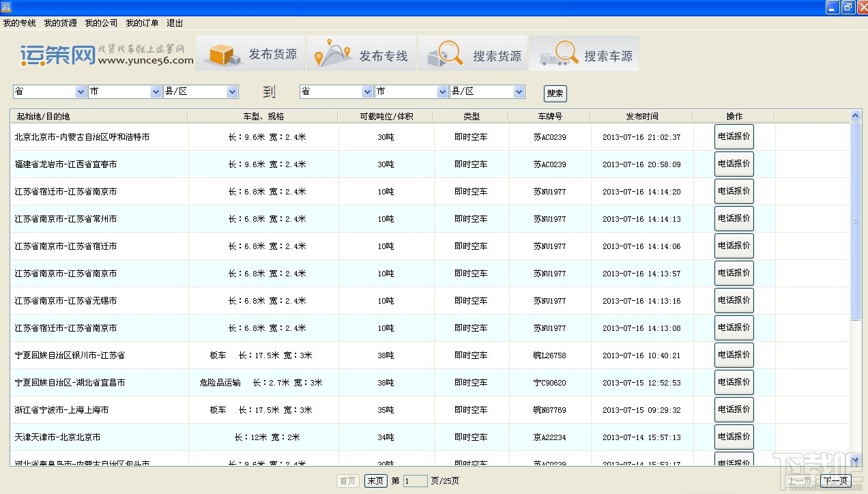Click 电话报价 for 宁夏回族自治区-湖北省宜昌市 row
Screen dimensions: 868x494
tap(734, 382)
